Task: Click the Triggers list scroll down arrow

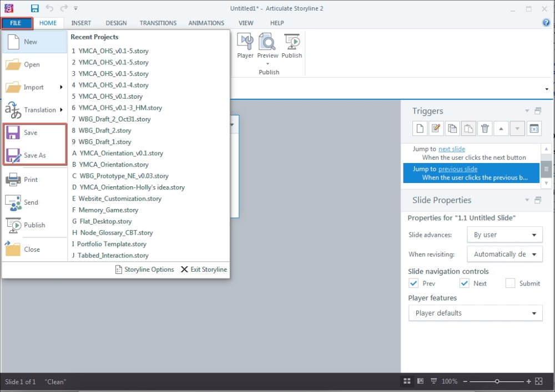Action: pyautogui.click(x=546, y=183)
